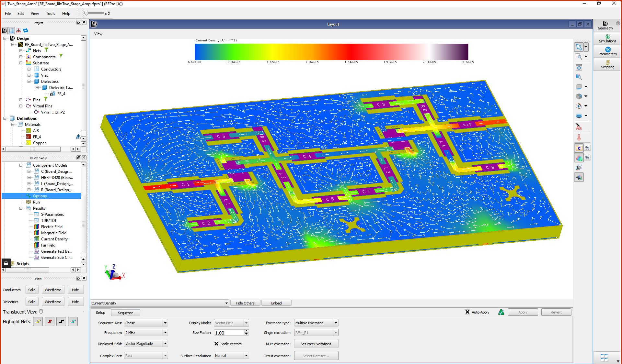Screen dimensions: 622x364
Task: Open the Tools menu
Action: 50,13
